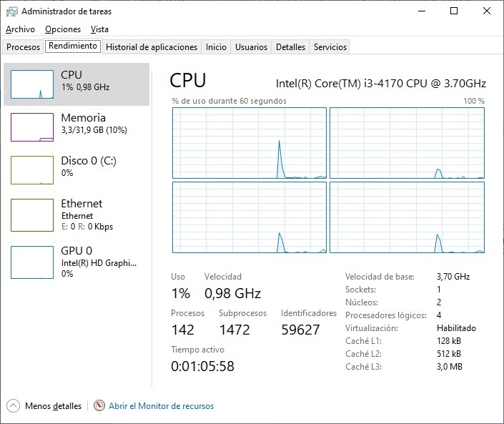The width and height of the screenshot is (504, 424).
Task: Select the Ethernet graph icon
Action: point(32,215)
